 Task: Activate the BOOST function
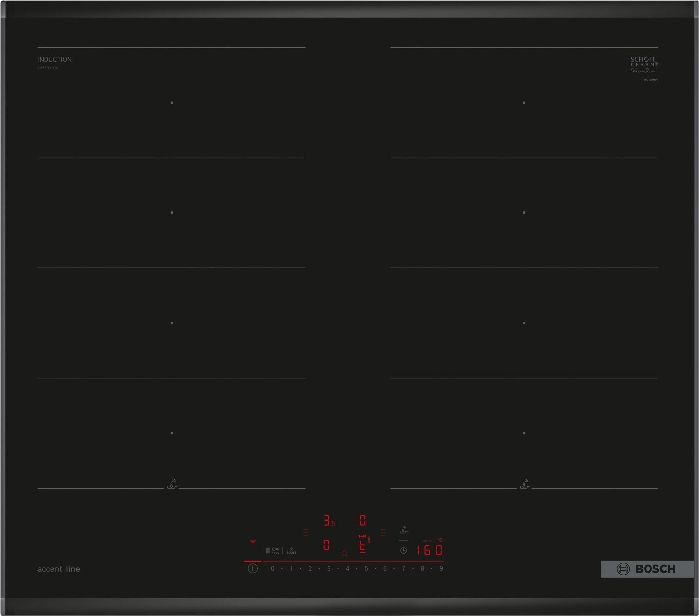coord(291,550)
